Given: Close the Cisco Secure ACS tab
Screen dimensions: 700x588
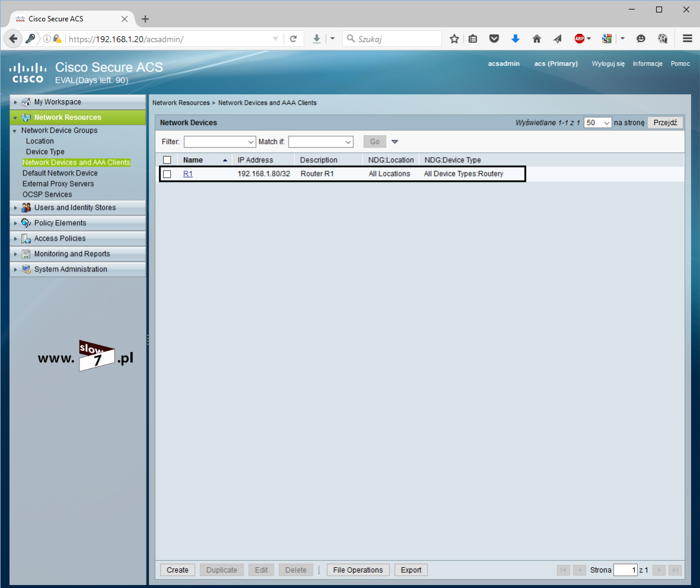Looking at the screenshot, I should [124, 19].
